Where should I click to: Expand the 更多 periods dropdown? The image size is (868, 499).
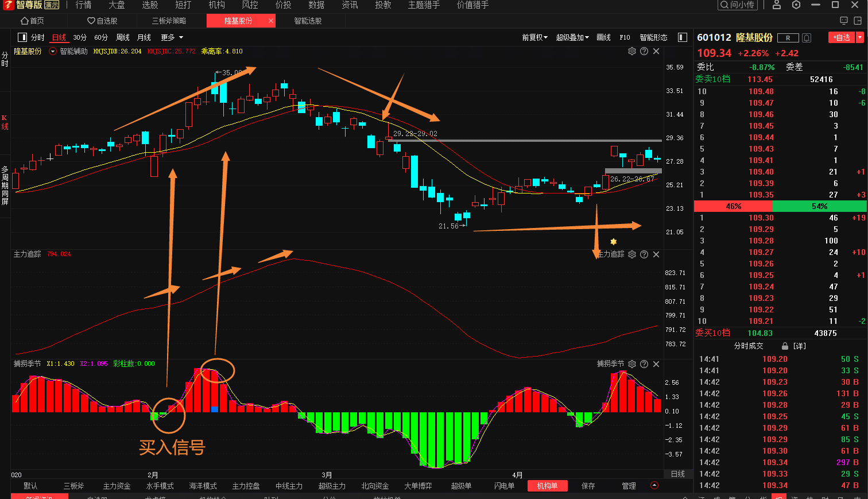[x=172, y=37]
